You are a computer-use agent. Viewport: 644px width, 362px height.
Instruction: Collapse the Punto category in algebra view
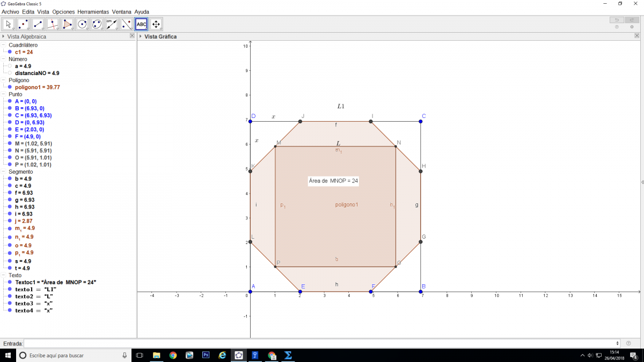tap(4, 94)
